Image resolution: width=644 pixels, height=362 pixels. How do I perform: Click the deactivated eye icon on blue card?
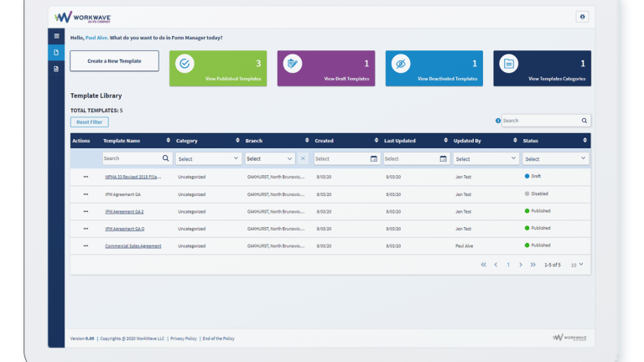(401, 64)
